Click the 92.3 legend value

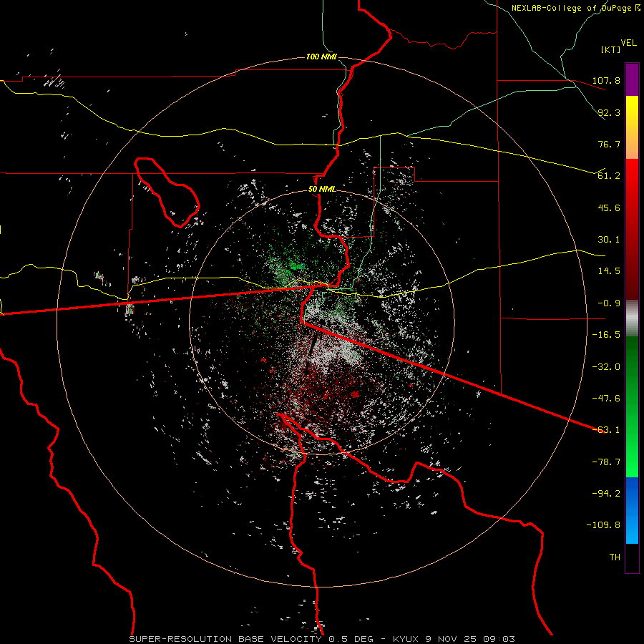(x=609, y=112)
